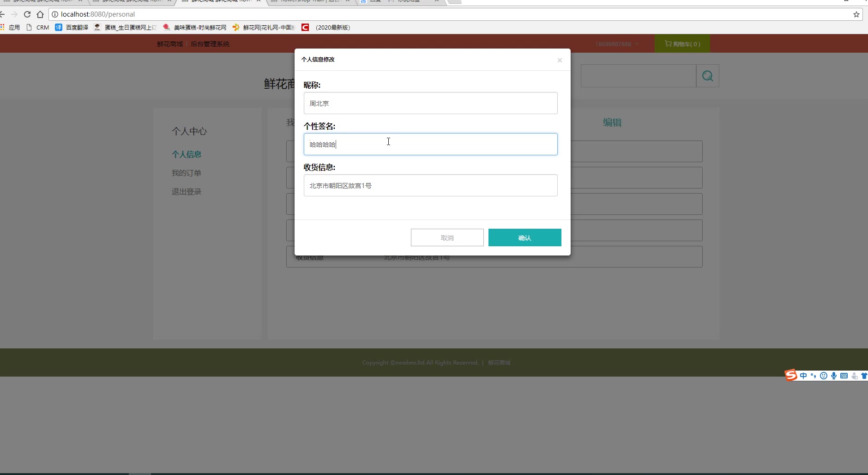Viewport: 868px width, 475px height.
Task: Click the site search input box
Action: pyautogui.click(x=638, y=76)
